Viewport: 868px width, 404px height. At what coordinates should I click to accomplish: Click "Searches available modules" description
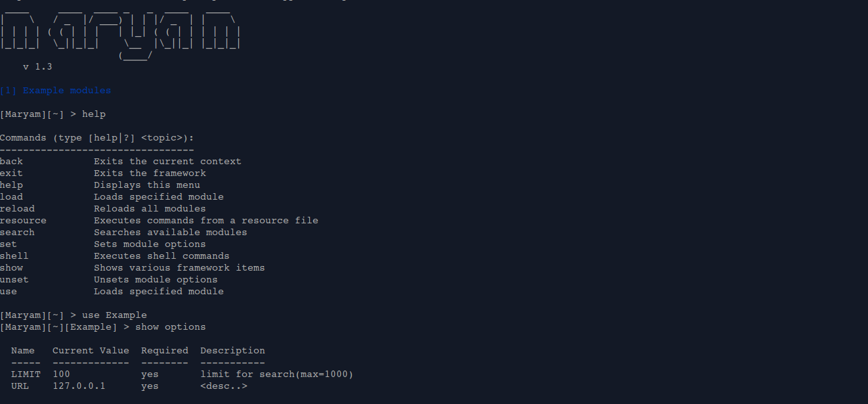171,233
